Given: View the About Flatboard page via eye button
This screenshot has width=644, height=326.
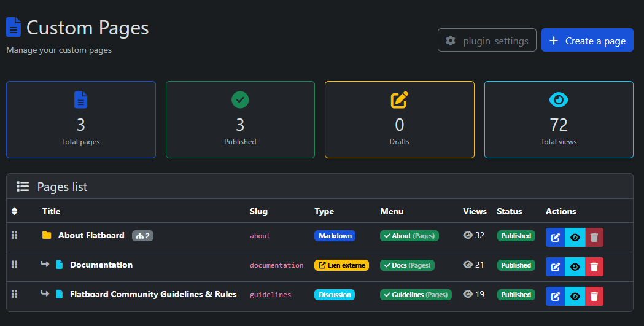Looking at the screenshot, I should 575,238.
